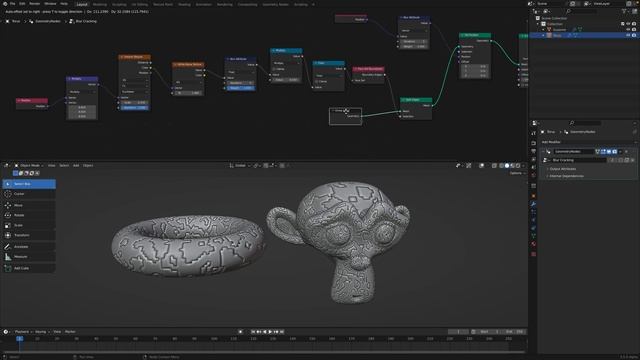Viewport: 640px width, 360px height.
Task: Jump to the timeline end frame
Action: click(x=282, y=332)
